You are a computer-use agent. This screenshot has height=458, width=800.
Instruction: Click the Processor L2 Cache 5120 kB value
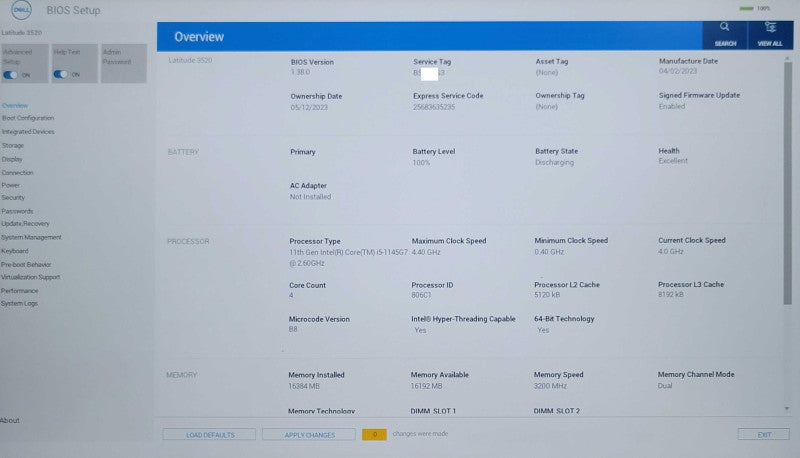pyautogui.click(x=547, y=295)
